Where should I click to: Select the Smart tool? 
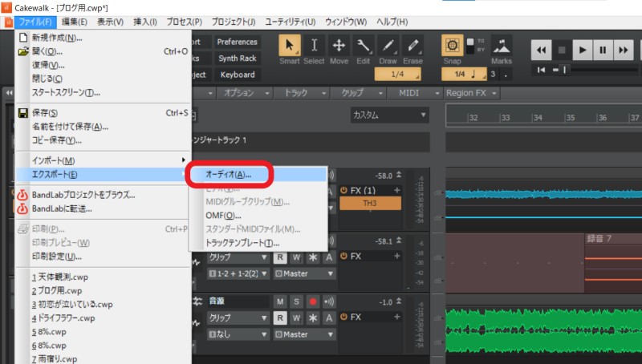click(x=290, y=46)
